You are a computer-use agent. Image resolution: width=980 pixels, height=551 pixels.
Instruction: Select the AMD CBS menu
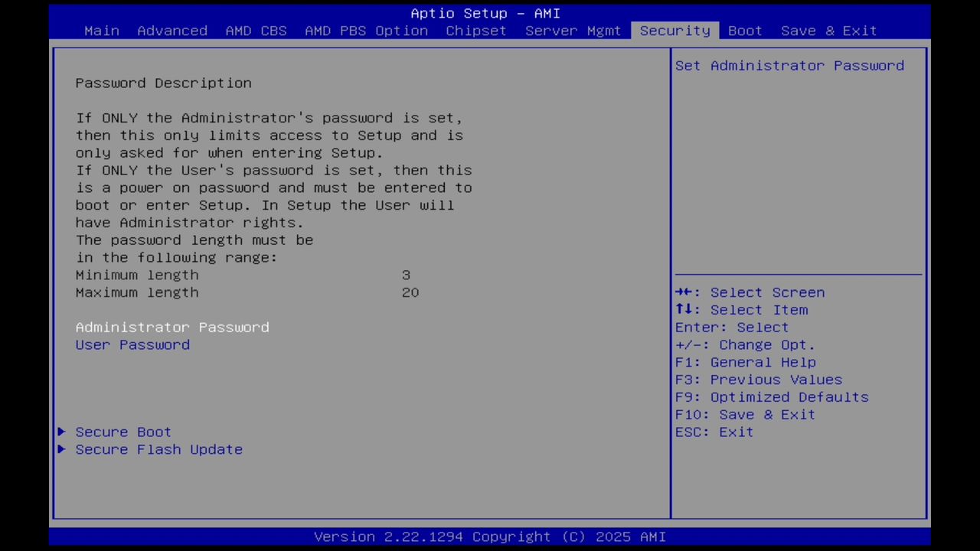256,31
